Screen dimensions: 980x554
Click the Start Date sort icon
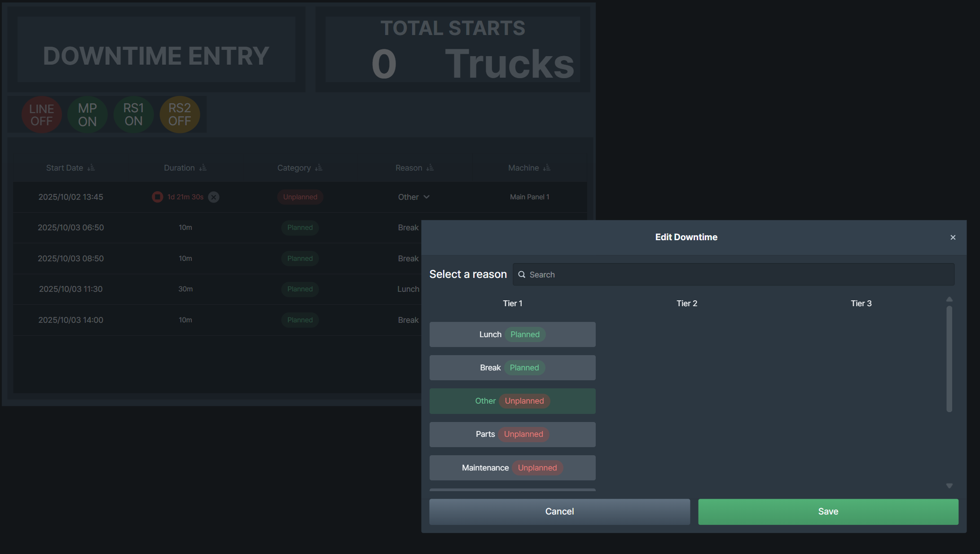click(x=91, y=167)
